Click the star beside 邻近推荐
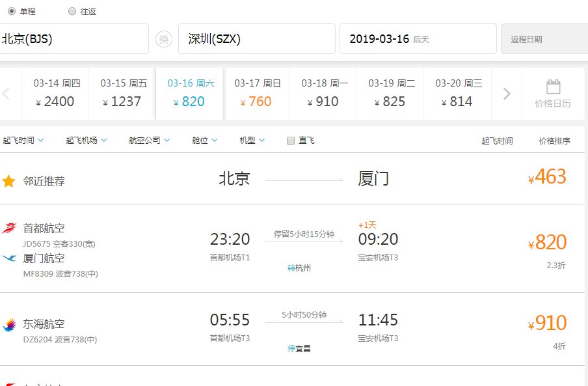The width and height of the screenshot is (588, 386). tap(9, 180)
